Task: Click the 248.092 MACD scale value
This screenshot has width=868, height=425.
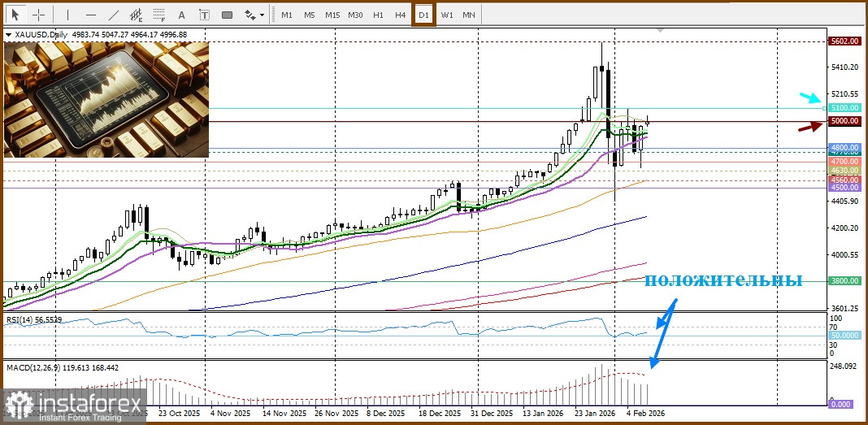Action: click(x=844, y=366)
